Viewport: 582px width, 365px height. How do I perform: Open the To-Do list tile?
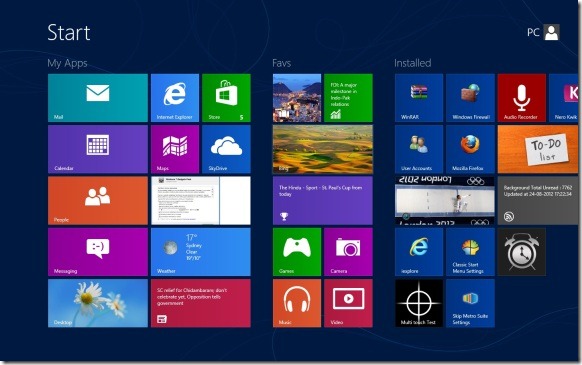coord(538,149)
